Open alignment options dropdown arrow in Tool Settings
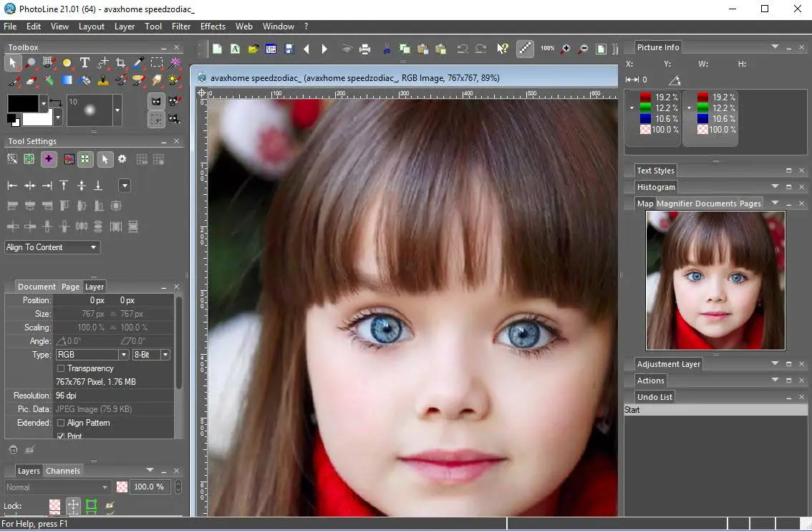The height and width of the screenshot is (531, 812). (x=125, y=186)
